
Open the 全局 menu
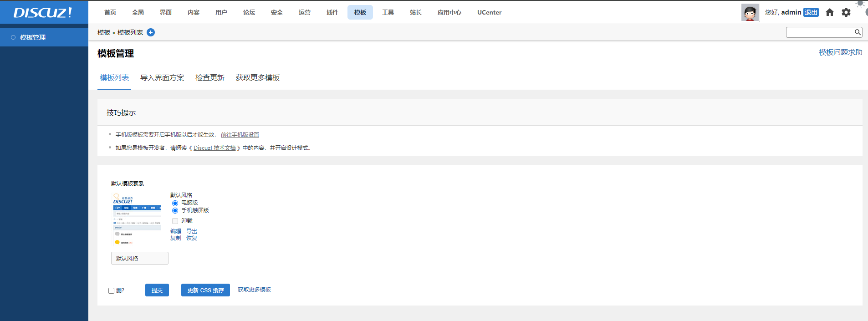138,12
